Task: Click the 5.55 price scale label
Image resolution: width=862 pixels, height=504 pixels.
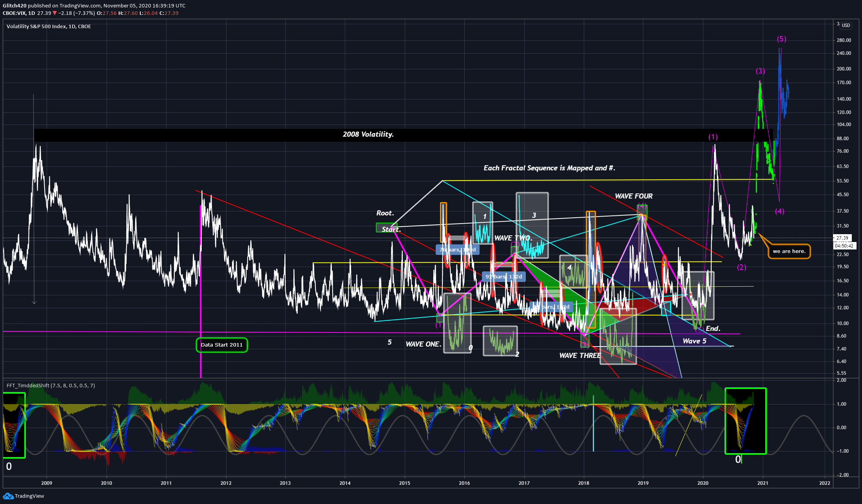Action: [x=842, y=373]
